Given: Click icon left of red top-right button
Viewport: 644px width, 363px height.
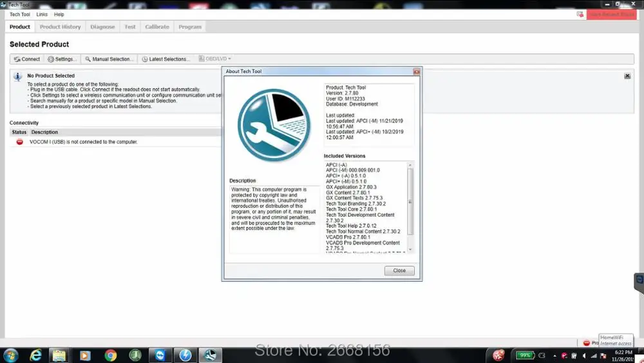Looking at the screenshot, I should (x=580, y=14).
